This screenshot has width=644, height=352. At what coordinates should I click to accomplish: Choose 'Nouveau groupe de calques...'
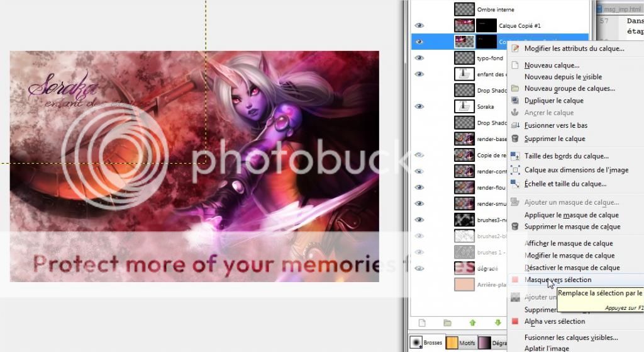click(569, 88)
